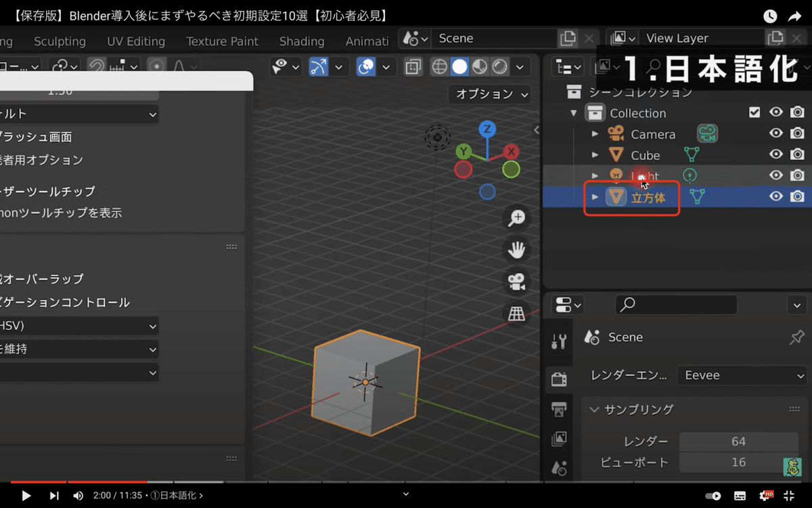The height and width of the screenshot is (508, 812).
Task: Skip to the next video
Action: click(x=54, y=496)
